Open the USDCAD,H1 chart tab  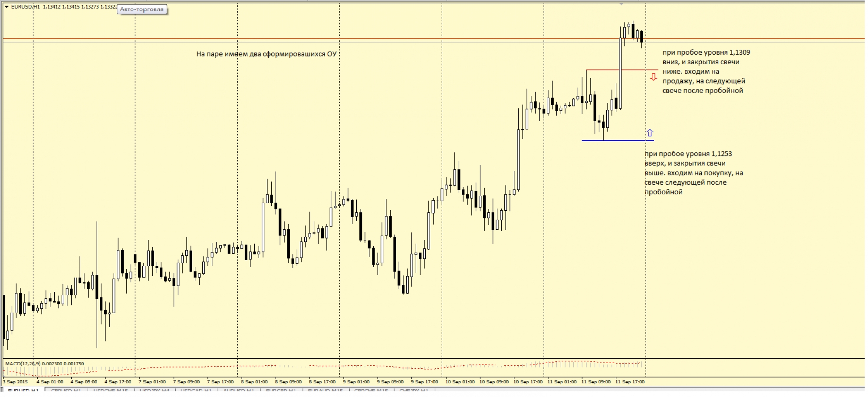(196, 391)
